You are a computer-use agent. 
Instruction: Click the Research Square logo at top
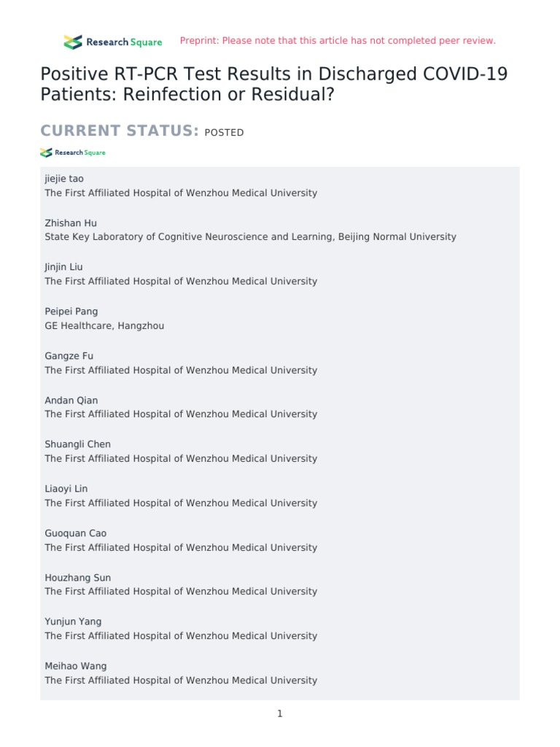point(113,42)
